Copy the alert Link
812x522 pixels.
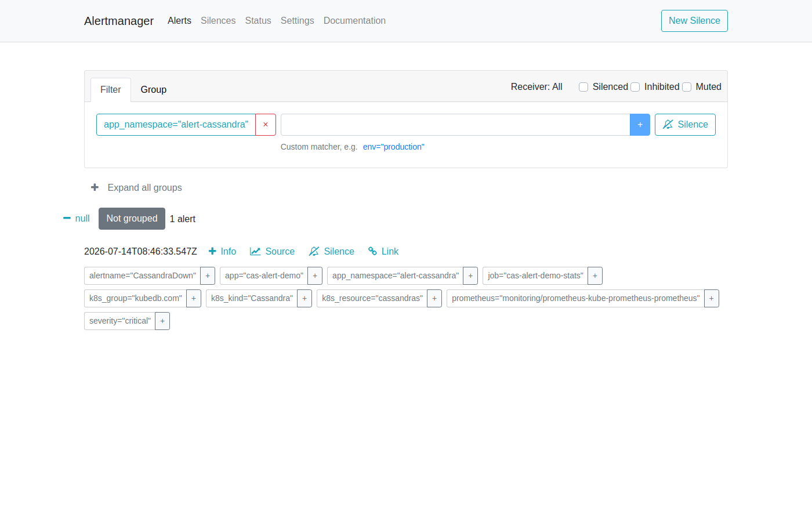[x=383, y=251]
